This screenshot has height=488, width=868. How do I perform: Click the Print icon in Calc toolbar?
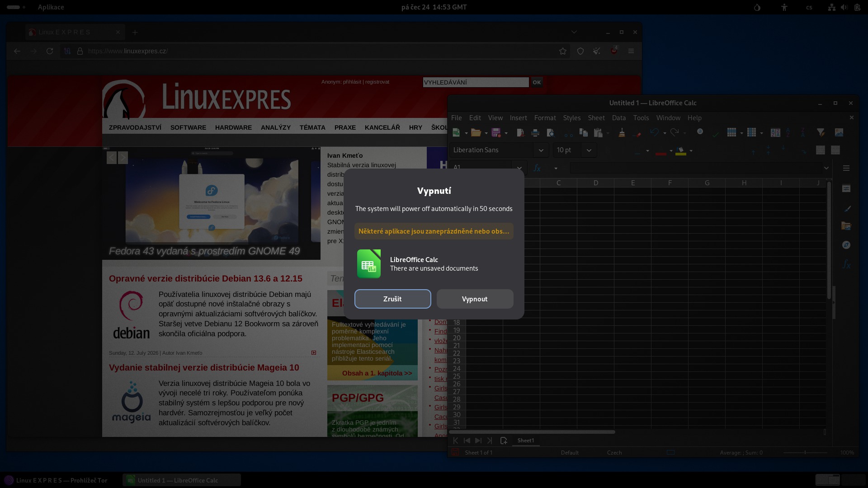click(535, 132)
